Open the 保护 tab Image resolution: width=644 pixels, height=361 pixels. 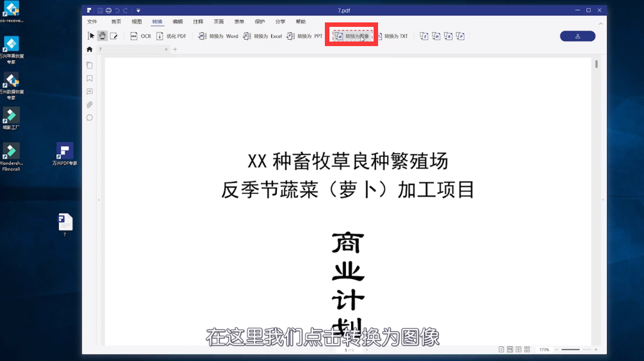pyautogui.click(x=260, y=21)
